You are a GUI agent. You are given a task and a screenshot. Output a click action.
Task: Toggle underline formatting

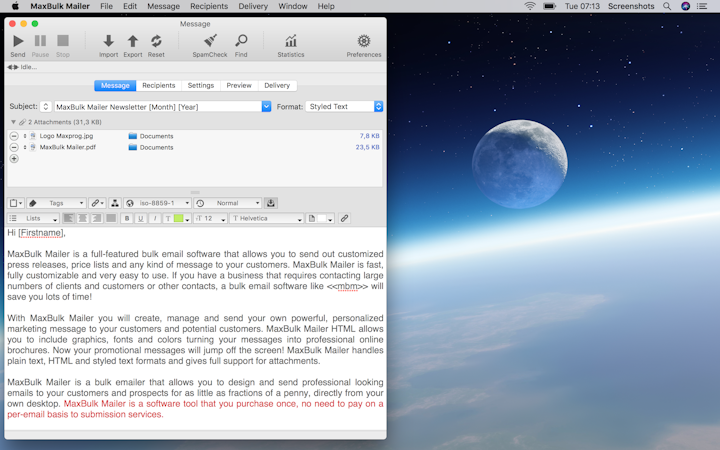coord(141,219)
